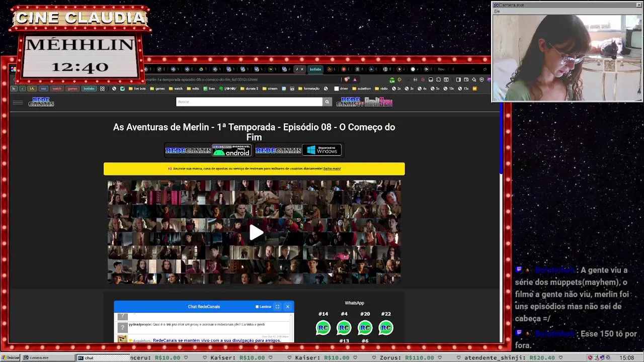
Task: Open the driver bookmark
Action: (341, 88)
